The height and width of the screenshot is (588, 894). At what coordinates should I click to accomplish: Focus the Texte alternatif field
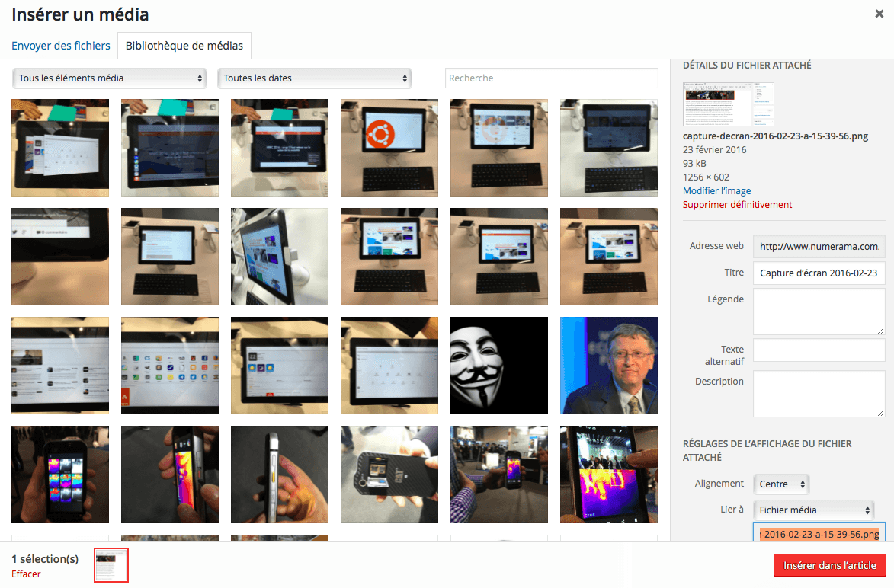click(819, 350)
